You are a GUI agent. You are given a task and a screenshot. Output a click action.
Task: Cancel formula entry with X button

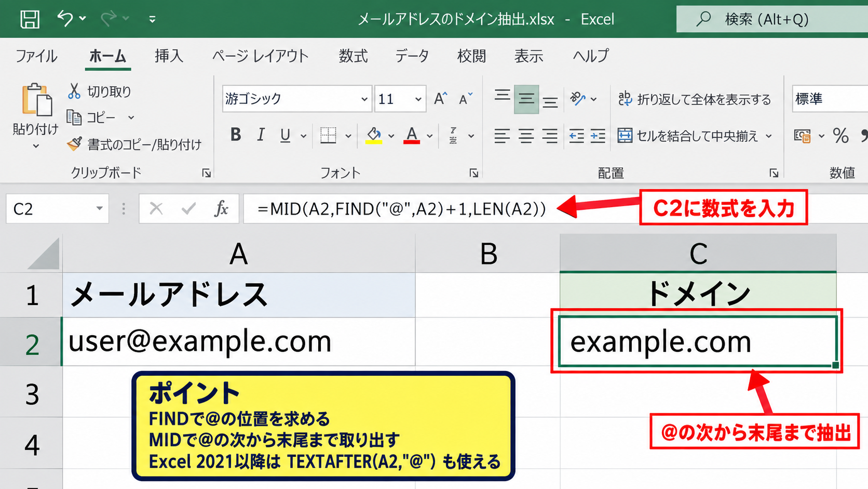156,209
